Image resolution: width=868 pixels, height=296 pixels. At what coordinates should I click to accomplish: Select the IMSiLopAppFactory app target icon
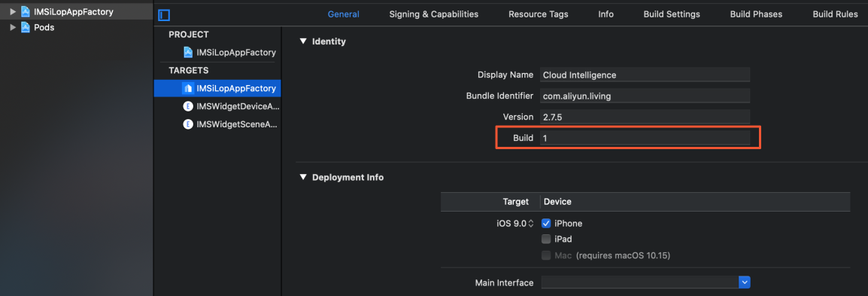coord(188,88)
